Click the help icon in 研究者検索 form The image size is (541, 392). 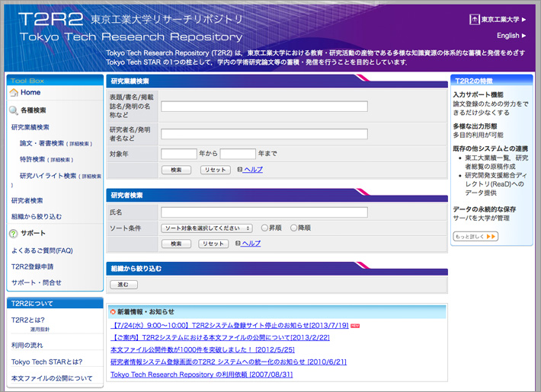238,243
